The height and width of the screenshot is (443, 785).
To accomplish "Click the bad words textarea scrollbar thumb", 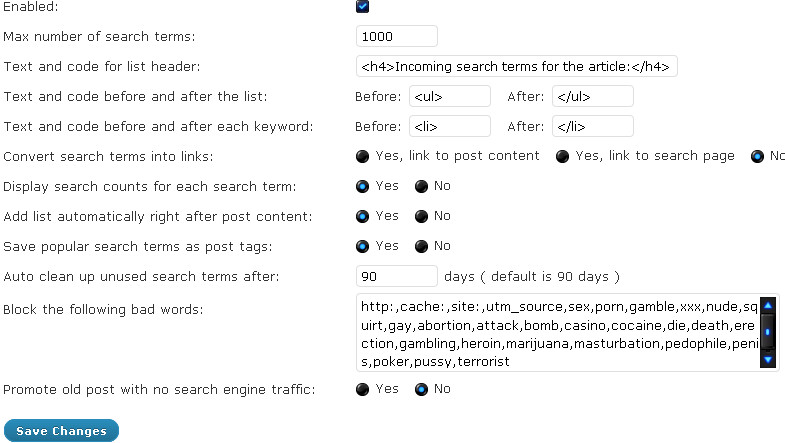I will tap(768, 331).
